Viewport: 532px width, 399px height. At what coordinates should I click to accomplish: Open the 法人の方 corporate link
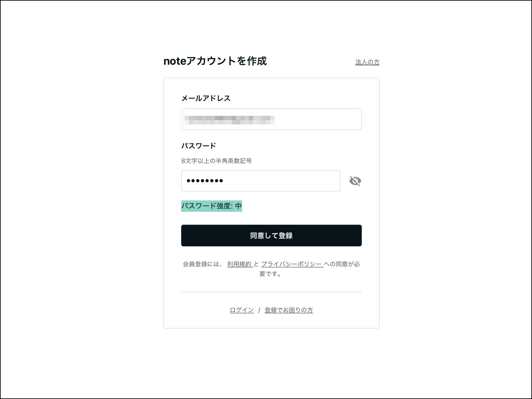tap(367, 62)
